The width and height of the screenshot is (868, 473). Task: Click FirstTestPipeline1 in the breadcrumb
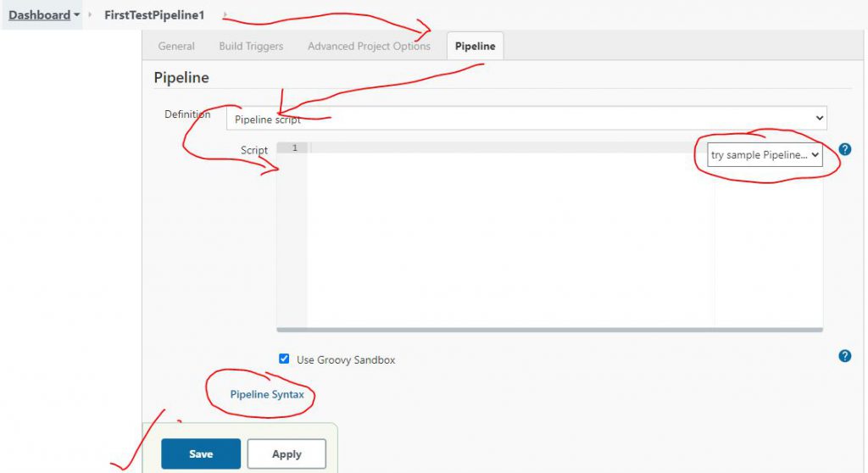[154, 15]
